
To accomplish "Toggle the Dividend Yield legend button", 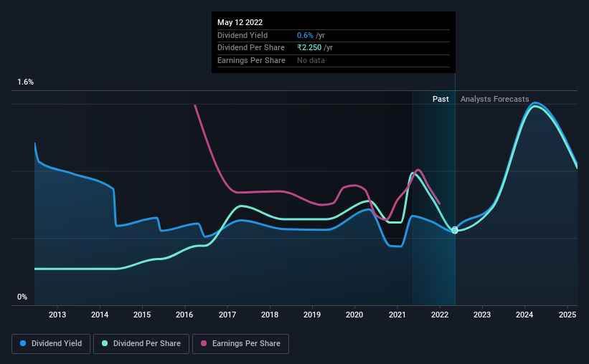I will pos(51,344).
